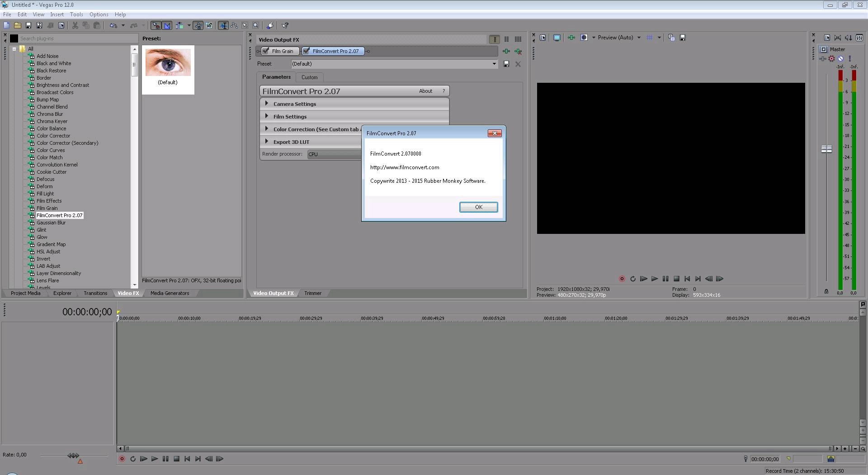
Task: Open the Options menu
Action: click(x=99, y=14)
